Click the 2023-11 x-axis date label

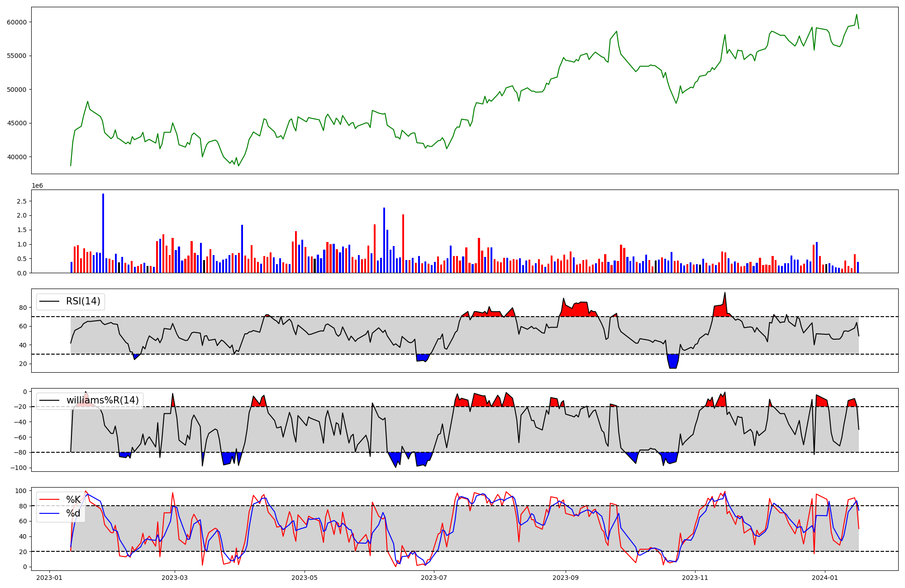695,578
